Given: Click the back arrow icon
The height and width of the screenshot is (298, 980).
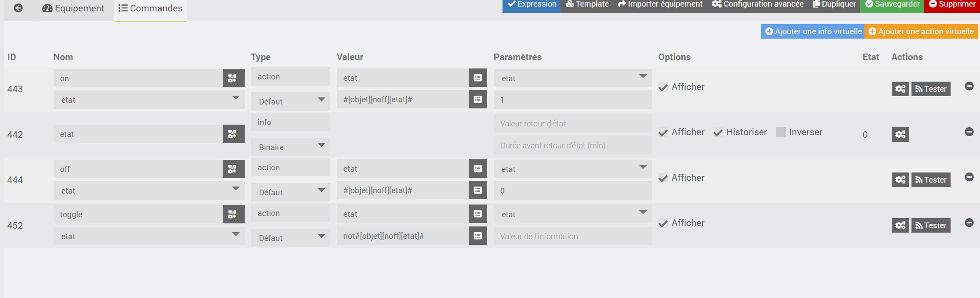Looking at the screenshot, I should [x=18, y=8].
